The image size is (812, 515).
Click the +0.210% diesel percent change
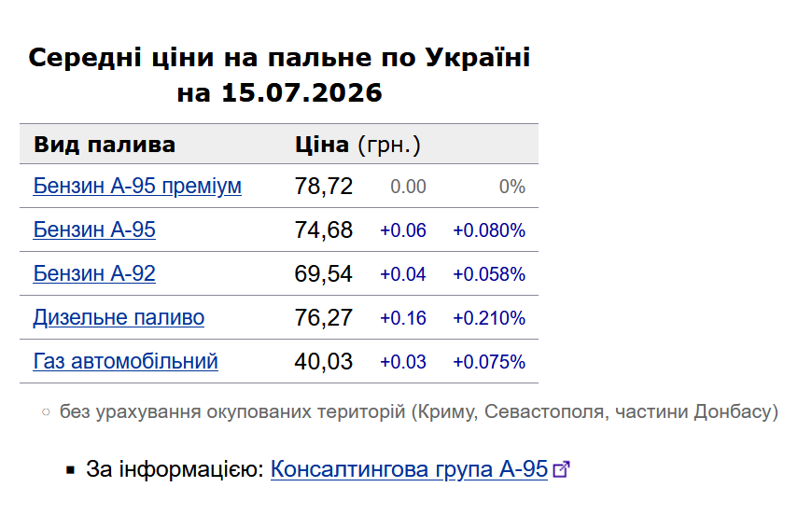coord(489,318)
